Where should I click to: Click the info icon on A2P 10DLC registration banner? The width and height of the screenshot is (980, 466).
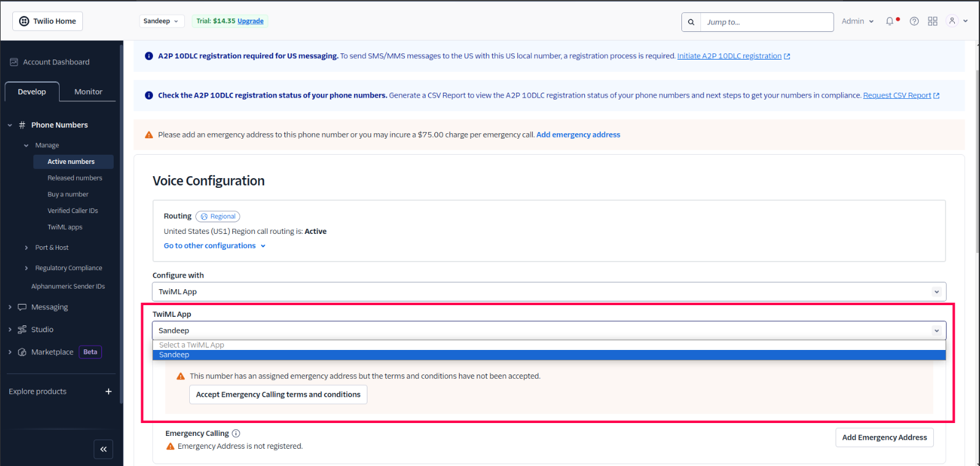tap(149, 56)
